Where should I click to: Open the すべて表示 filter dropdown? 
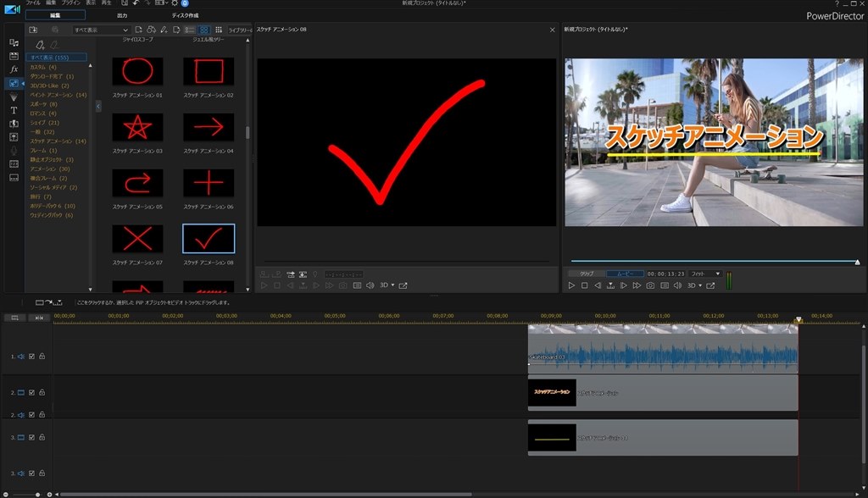[101, 30]
